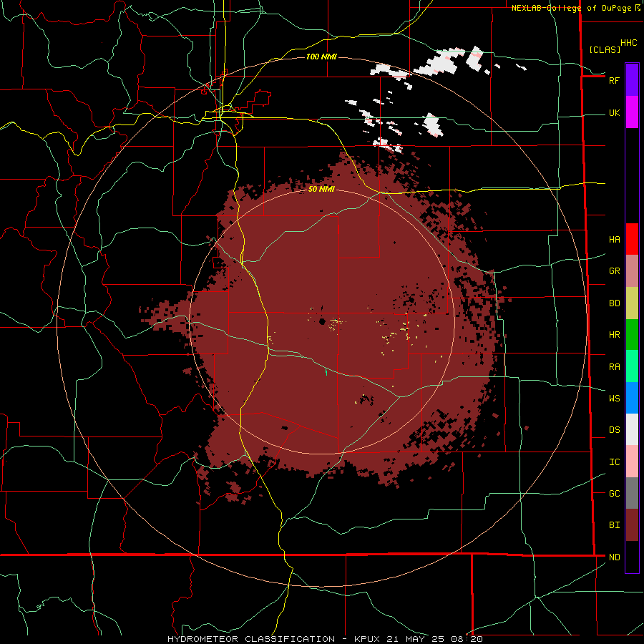This screenshot has width=644, height=644.
Task: Click the HA red legend swatch
Action: [632, 239]
